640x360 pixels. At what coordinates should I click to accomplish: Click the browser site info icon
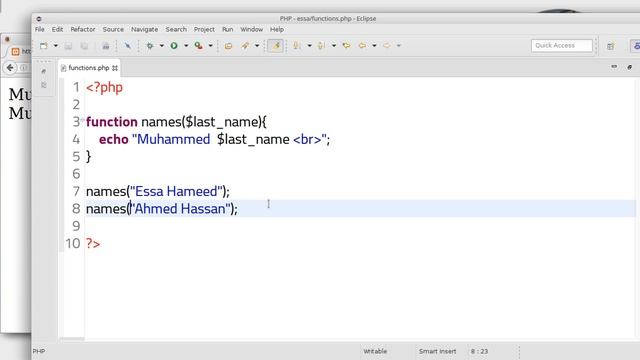[x=24, y=67]
